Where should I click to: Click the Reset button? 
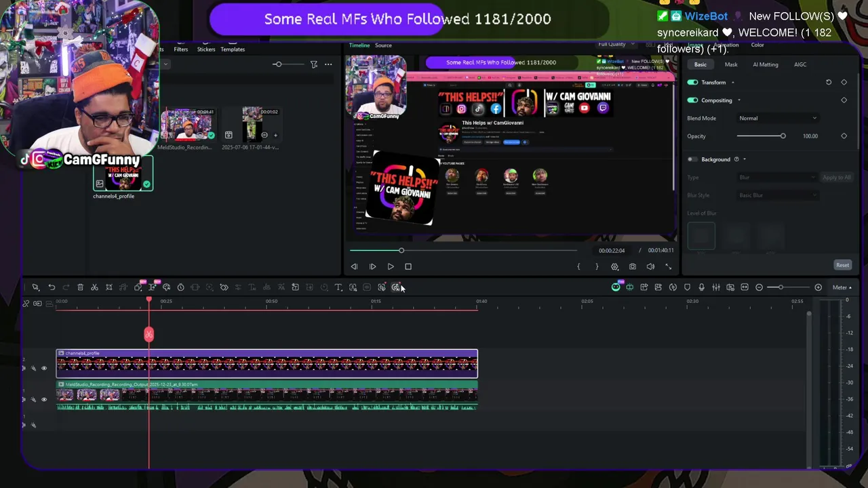[x=842, y=265]
